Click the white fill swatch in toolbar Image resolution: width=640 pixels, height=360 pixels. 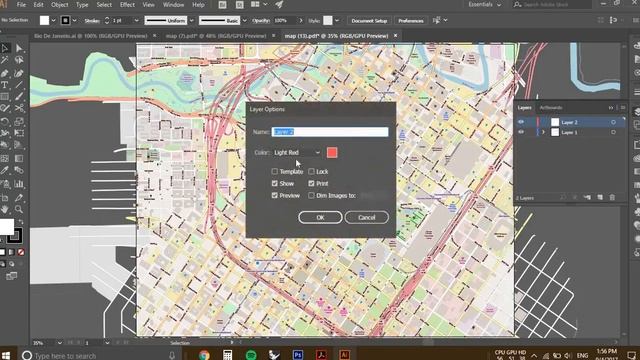tap(6, 227)
